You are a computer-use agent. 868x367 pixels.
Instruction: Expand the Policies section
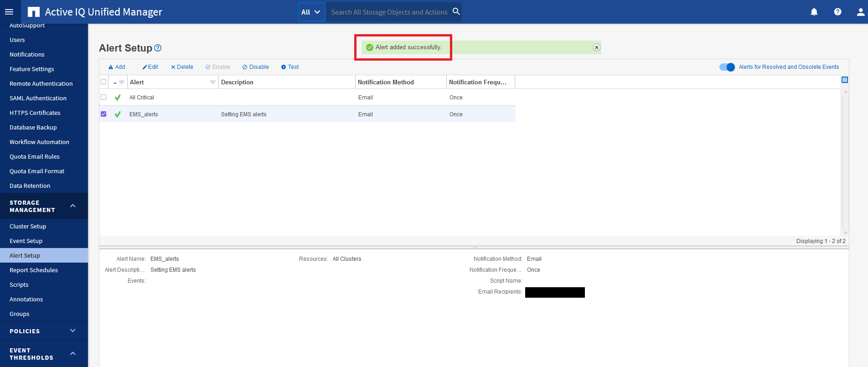pyautogui.click(x=72, y=331)
